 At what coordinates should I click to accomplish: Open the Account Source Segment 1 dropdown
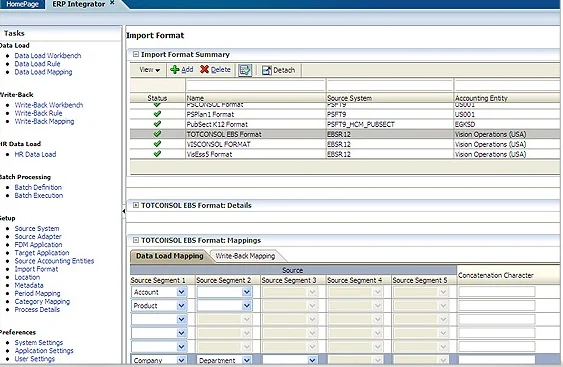(x=182, y=292)
